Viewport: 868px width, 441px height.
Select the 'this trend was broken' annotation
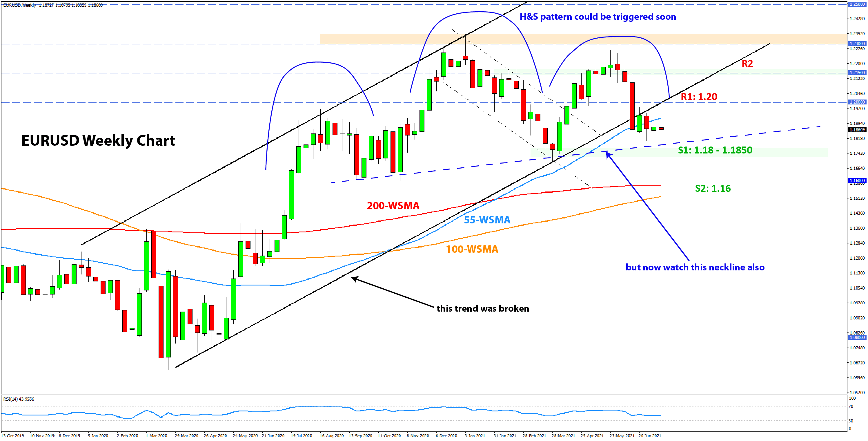(x=482, y=308)
